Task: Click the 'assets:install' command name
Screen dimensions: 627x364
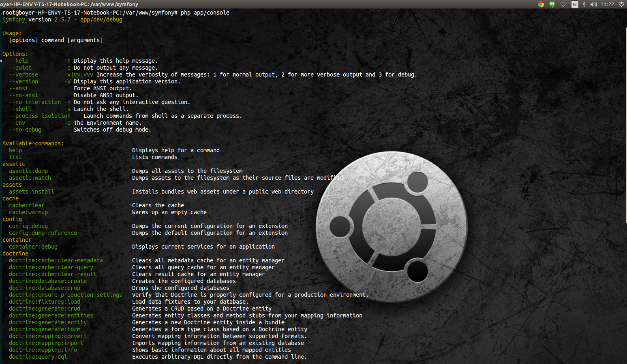Action: (32, 192)
